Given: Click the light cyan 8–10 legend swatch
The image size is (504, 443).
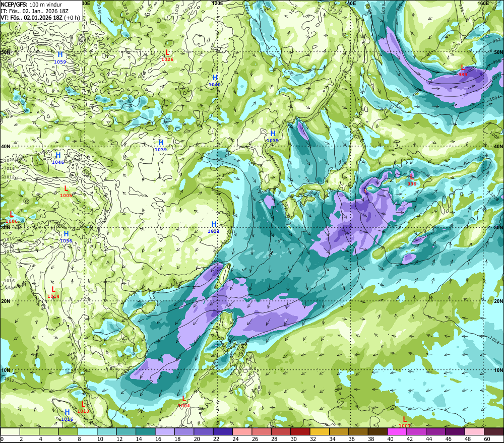Looking at the screenshot, I should tap(87, 431).
